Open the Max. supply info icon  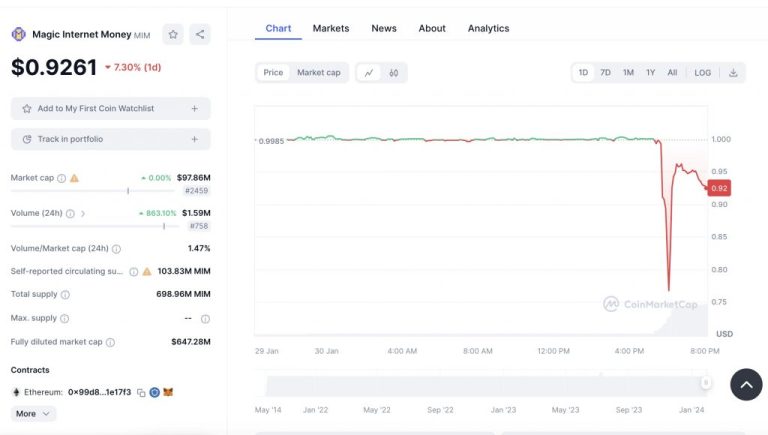tap(64, 318)
